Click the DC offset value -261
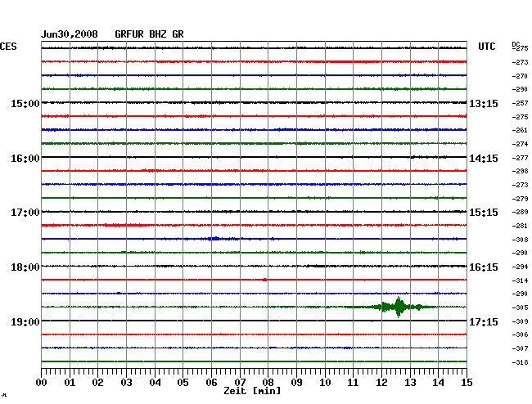532x404 pixels. tap(520, 130)
